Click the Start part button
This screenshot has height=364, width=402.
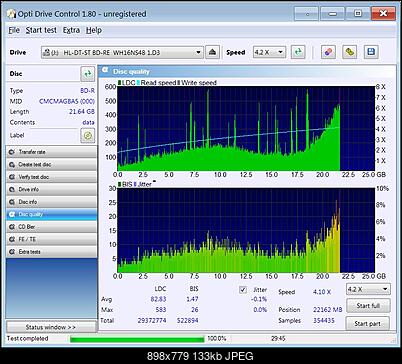coord(367,323)
